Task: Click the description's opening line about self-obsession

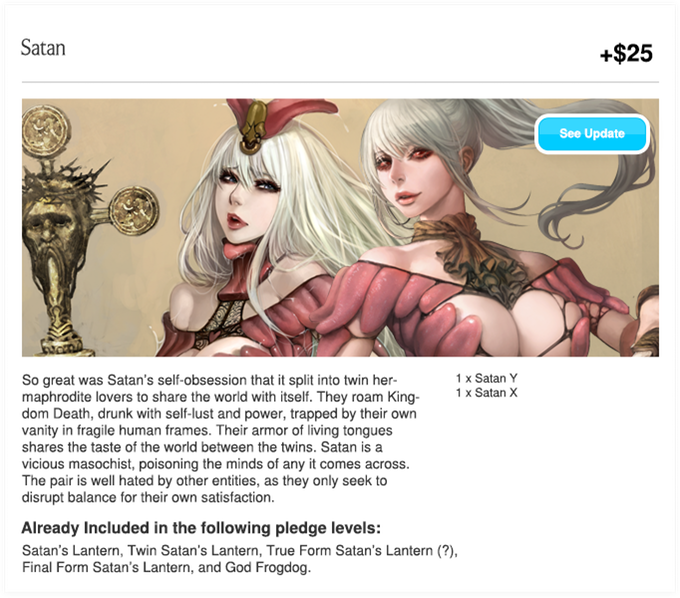Action: 209,380
